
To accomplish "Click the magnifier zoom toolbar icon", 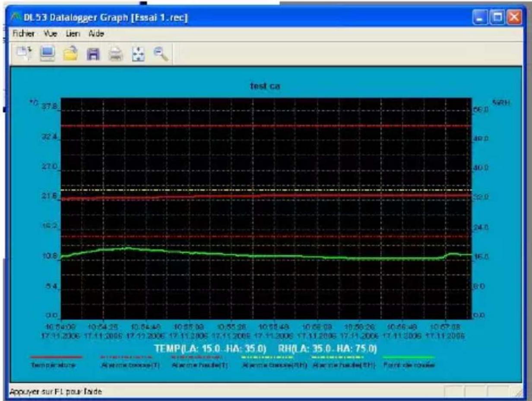I will tap(161, 53).
